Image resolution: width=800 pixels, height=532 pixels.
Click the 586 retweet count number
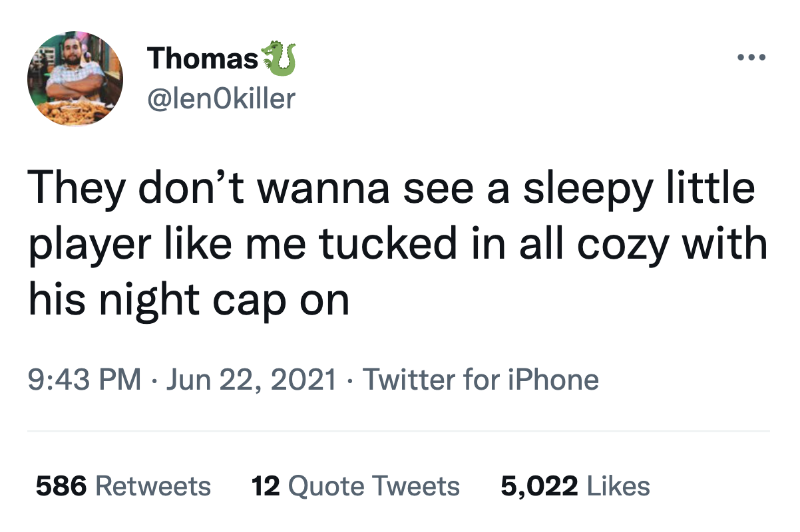tap(61, 486)
